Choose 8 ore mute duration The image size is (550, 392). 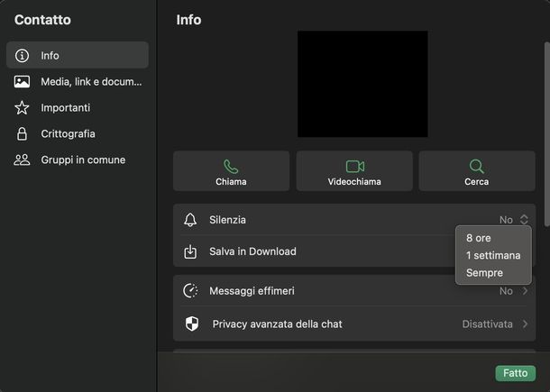tap(479, 239)
